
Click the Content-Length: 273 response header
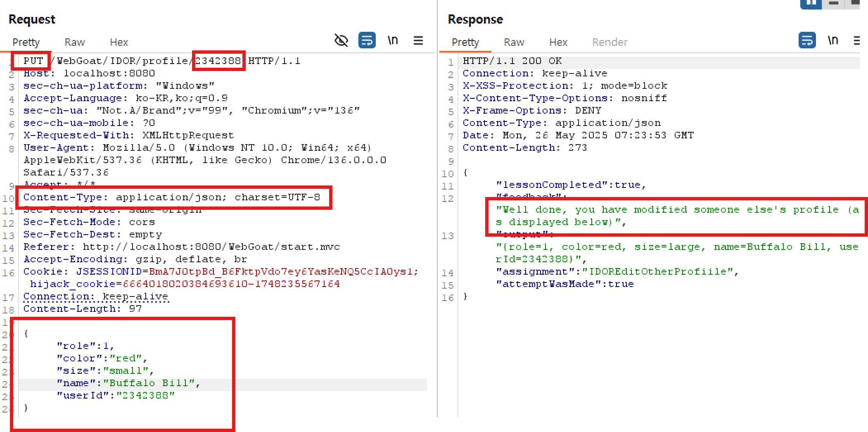[x=525, y=147]
